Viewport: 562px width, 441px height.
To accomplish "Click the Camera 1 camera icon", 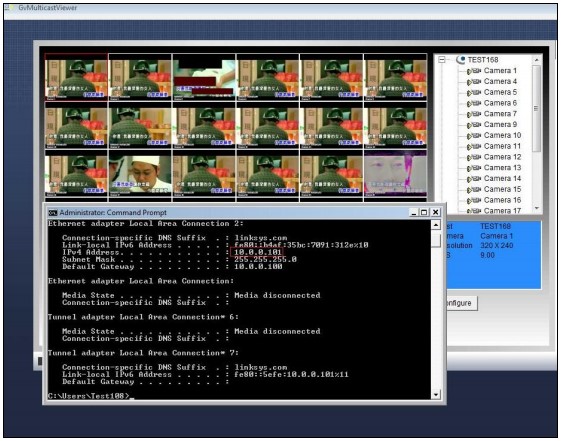I will point(474,71).
